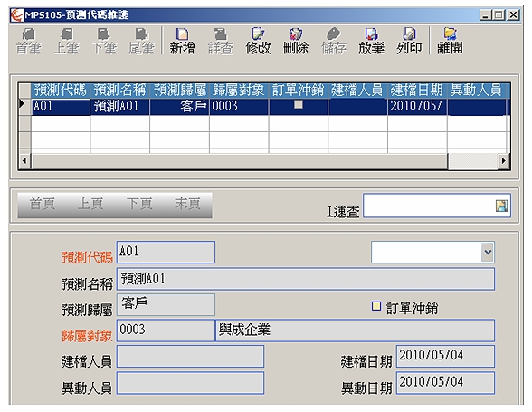The image size is (532, 412).
Task: Click the grid scrollbar left arrow
Action: (x=24, y=160)
